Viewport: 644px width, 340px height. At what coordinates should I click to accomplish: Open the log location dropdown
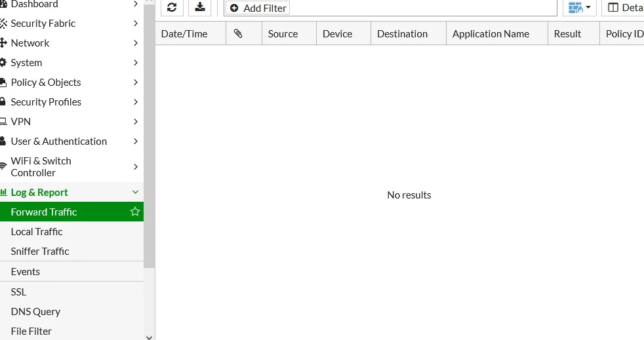click(580, 7)
